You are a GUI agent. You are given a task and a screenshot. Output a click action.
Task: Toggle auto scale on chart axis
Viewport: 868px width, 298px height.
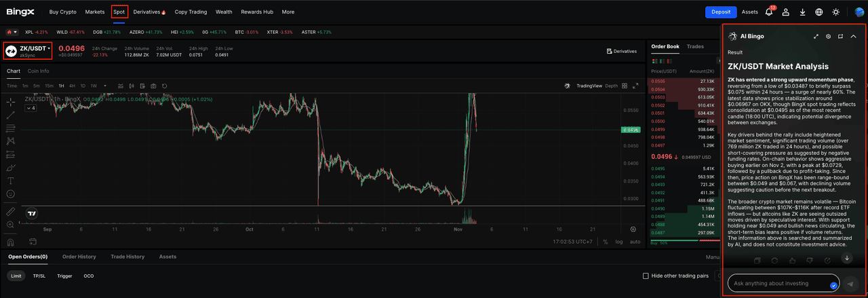(635, 241)
